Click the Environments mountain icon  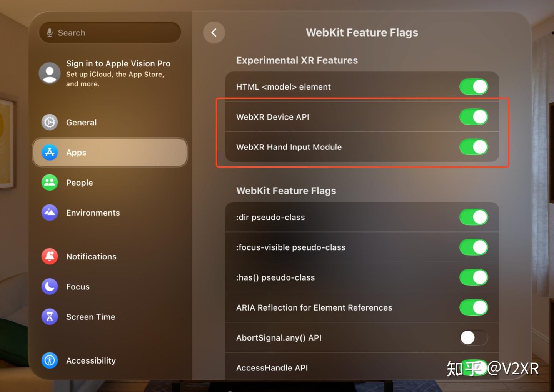pos(50,213)
